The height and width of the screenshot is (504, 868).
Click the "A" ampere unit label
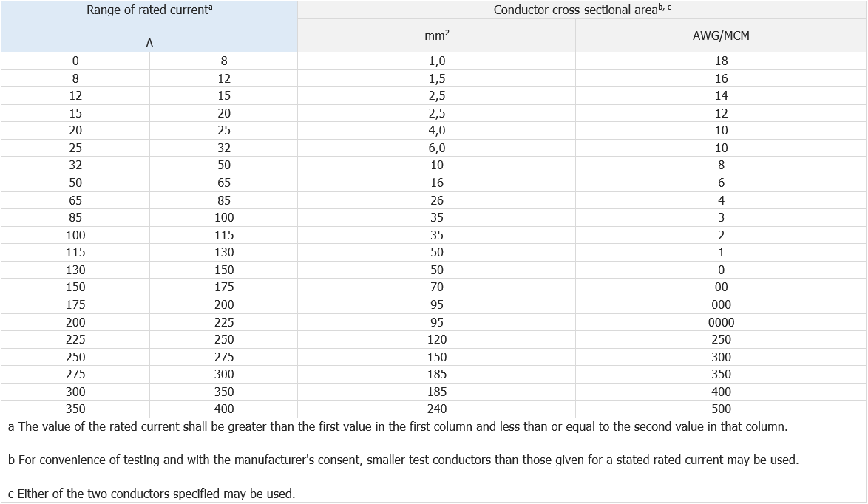149,44
